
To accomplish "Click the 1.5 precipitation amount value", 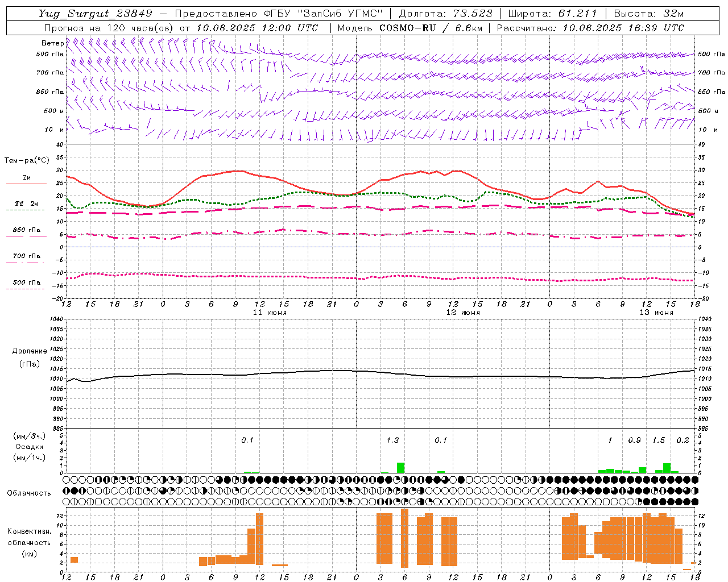I will pyautogui.click(x=659, y=440).
